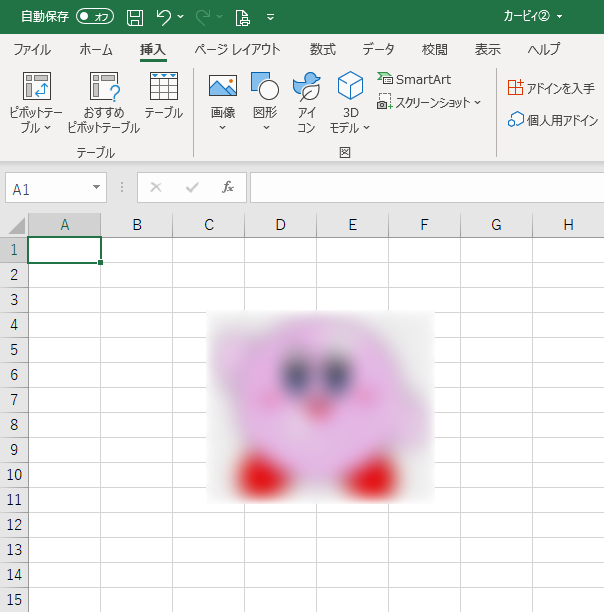Click the 画像 picture icon

223,85
